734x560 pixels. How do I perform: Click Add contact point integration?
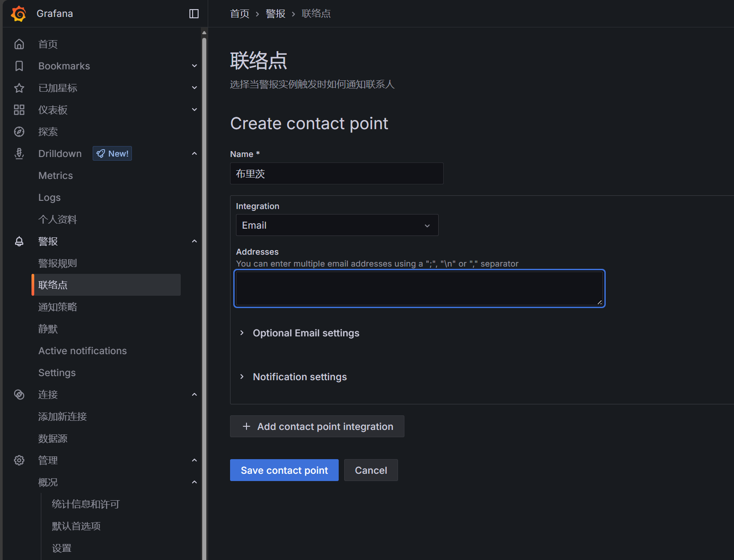(x=317, y=426)
